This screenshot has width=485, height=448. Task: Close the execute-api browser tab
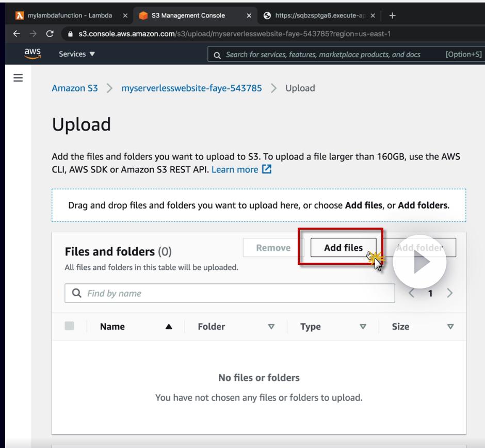pyautogui.click(x=373, y=15)
